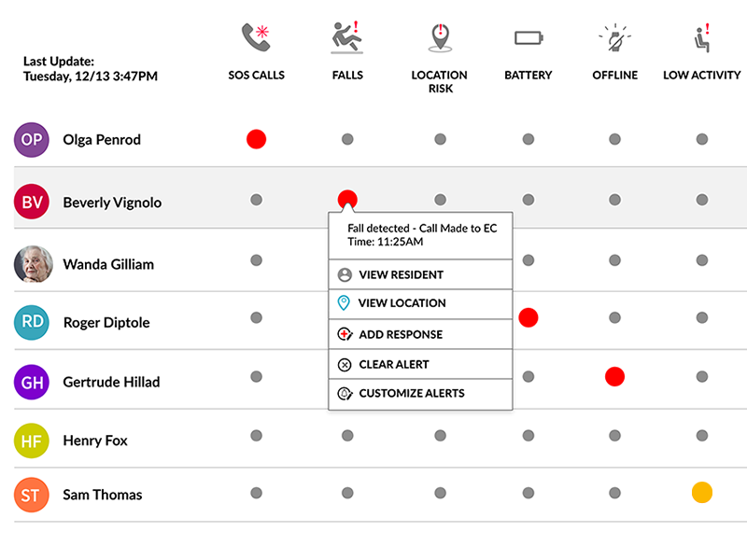Click the Low Activity chair icon

coord(701,37)
